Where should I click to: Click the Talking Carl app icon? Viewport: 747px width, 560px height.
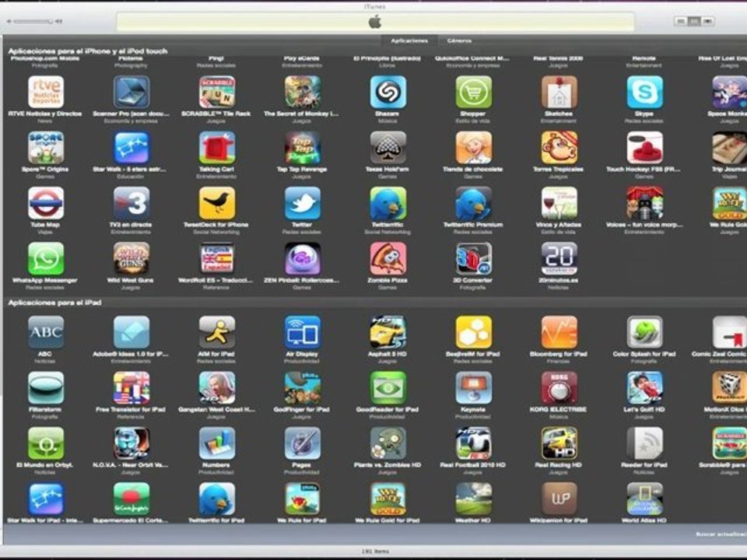(217, 148)
